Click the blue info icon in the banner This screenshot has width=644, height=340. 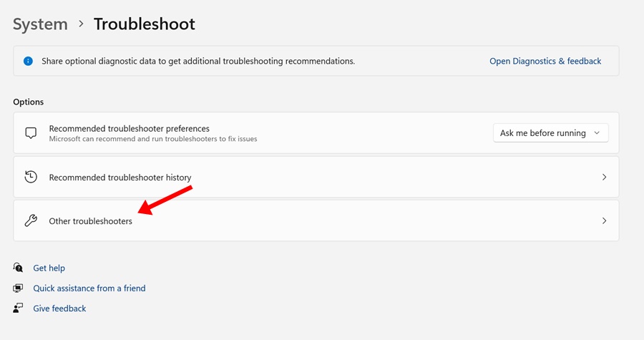28,62
